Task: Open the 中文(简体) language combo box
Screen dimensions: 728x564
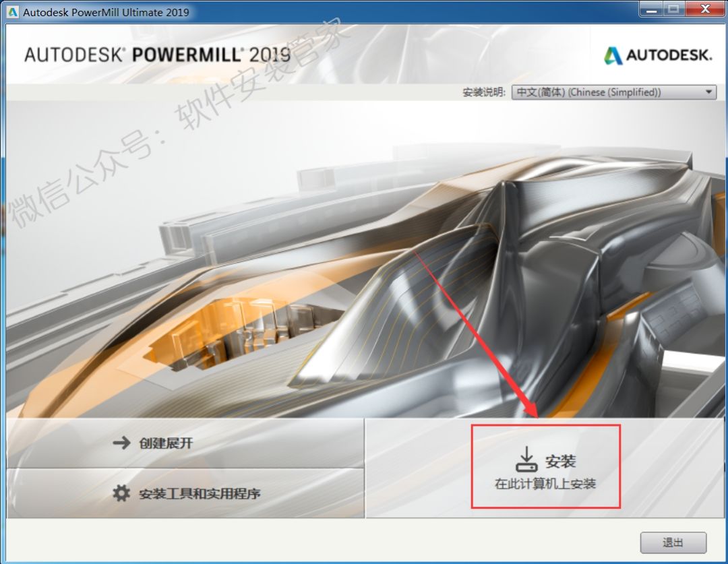Action: click(607, 92)
